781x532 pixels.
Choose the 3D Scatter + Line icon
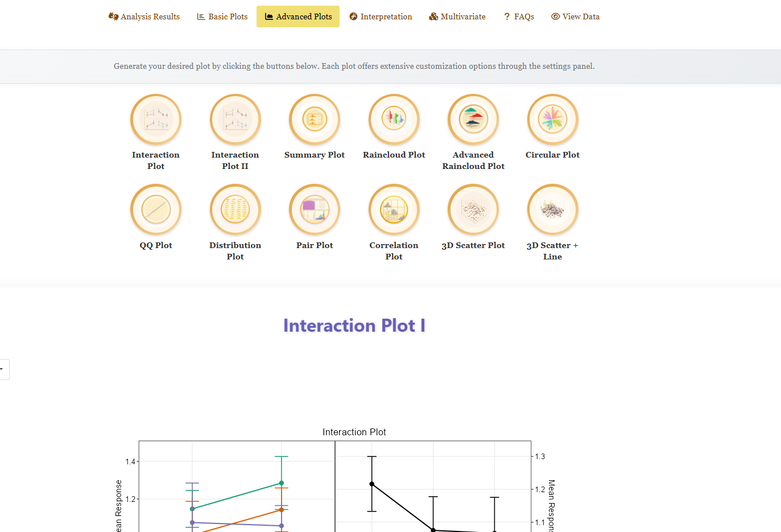[x=553, y=209]
